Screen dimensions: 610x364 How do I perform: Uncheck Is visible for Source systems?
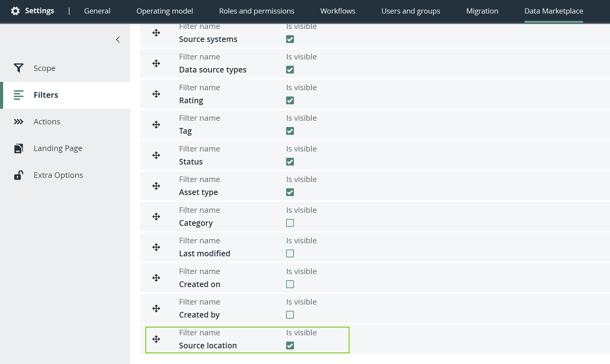[290, 39]
